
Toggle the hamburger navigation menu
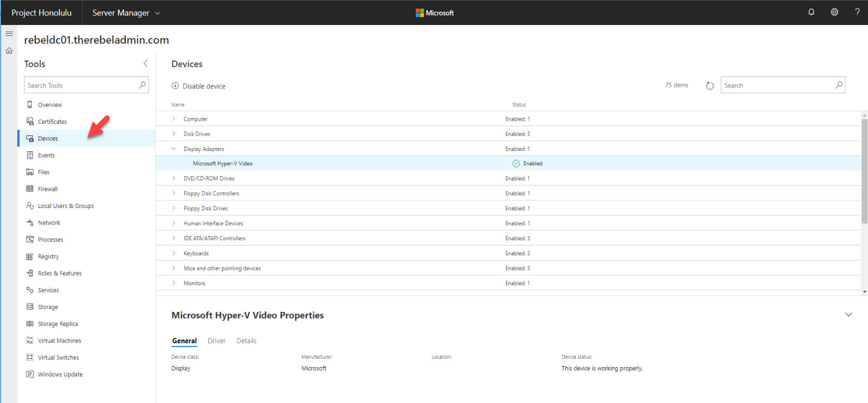point(9,34)
